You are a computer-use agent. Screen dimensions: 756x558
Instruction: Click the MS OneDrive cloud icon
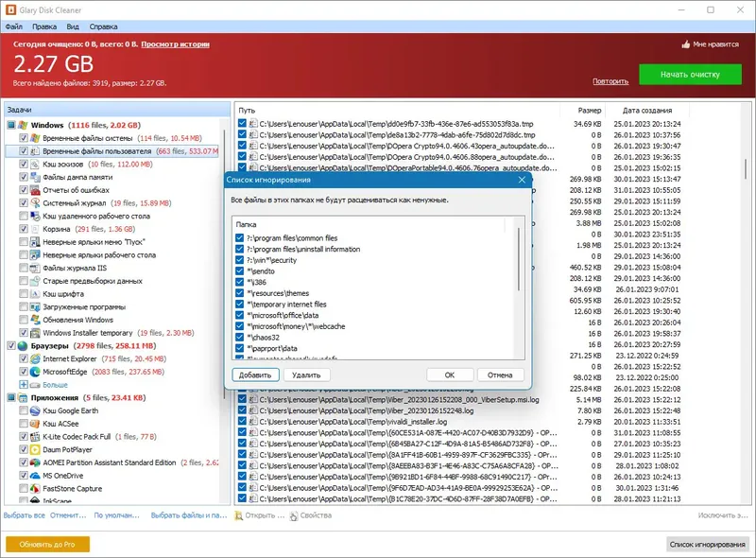click(35, 476)
